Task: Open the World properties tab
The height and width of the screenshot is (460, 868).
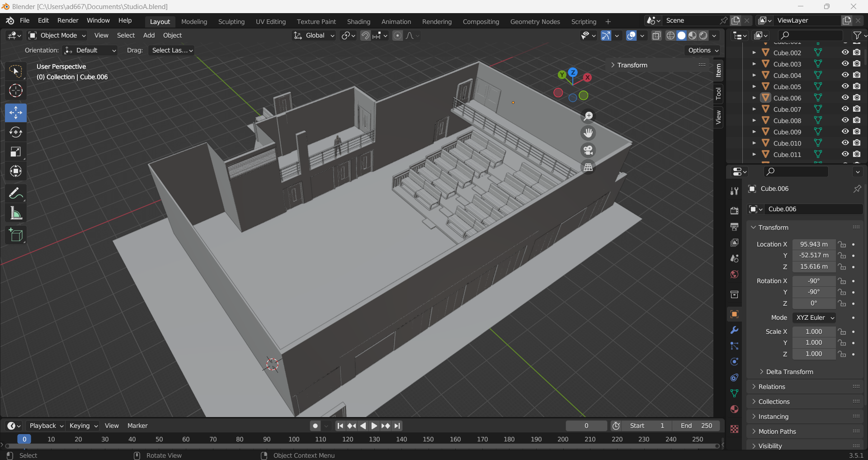Action: click(x=734, y=275)
